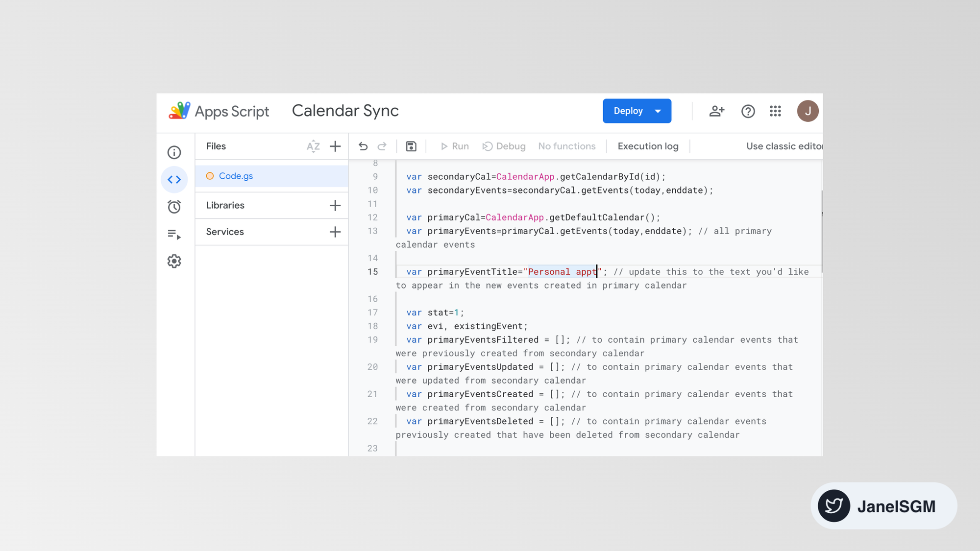
Task: Click getDefaultCalendar on line 12
Action: 596,217
